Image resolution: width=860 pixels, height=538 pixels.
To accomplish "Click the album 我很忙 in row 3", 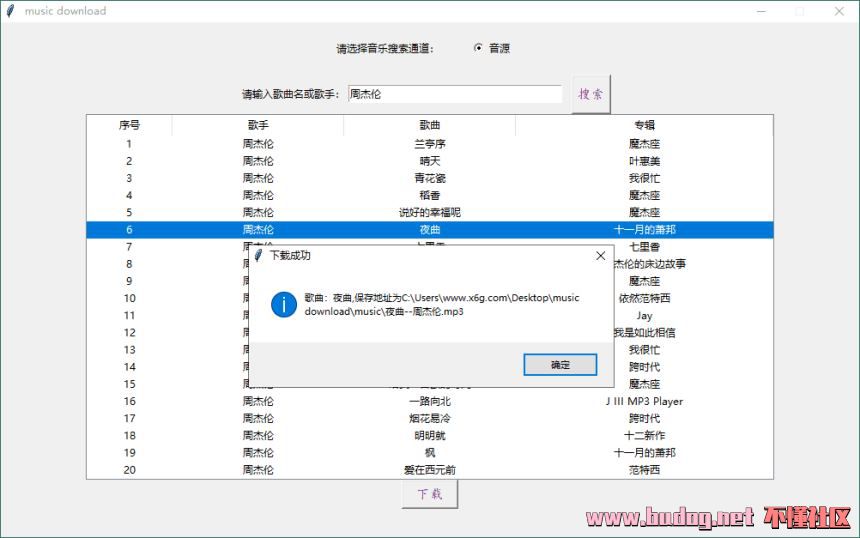I will [644, 178].
